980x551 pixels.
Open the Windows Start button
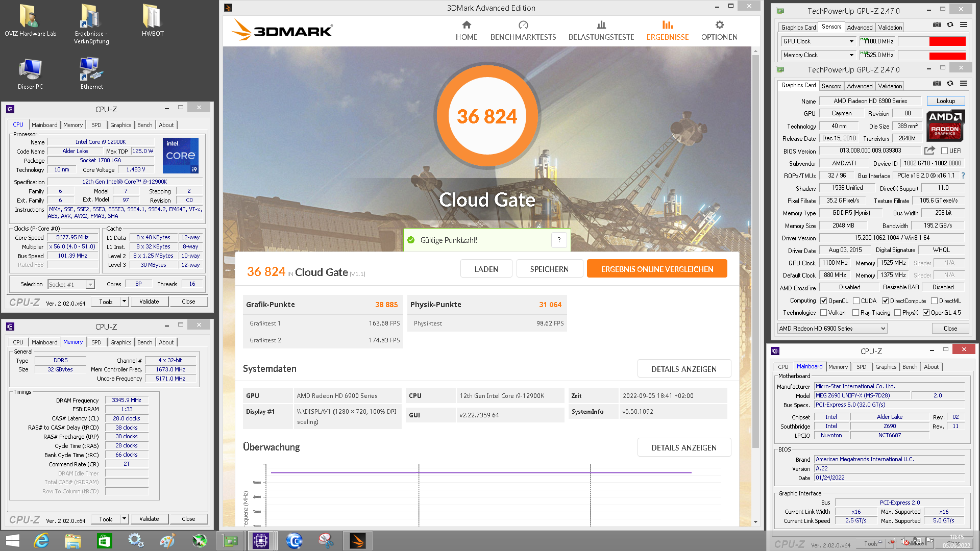pos(13,541)
